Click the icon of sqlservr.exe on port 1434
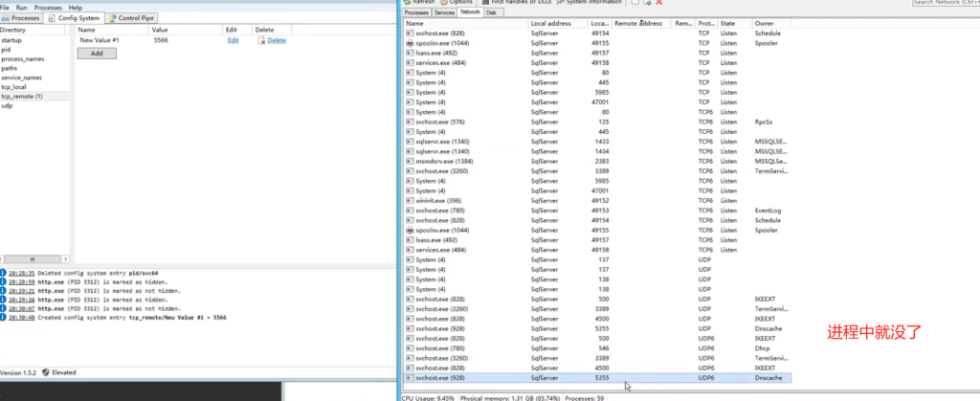Screen dimensions: 980x401 (x=410, y=151)
